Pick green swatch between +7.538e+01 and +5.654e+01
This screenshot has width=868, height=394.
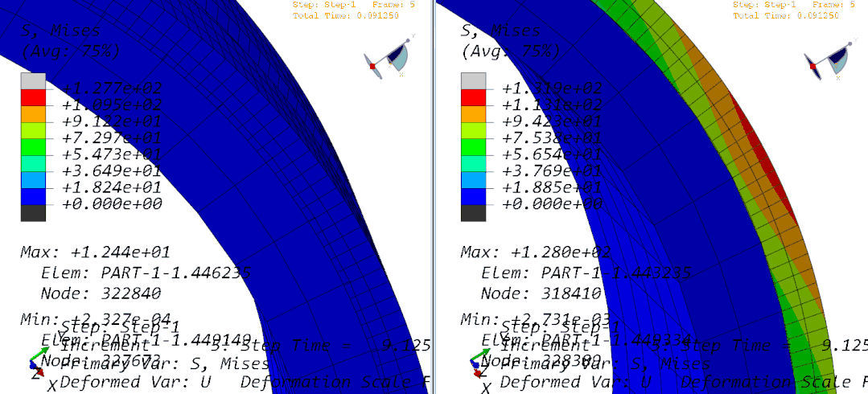[473, 146]
